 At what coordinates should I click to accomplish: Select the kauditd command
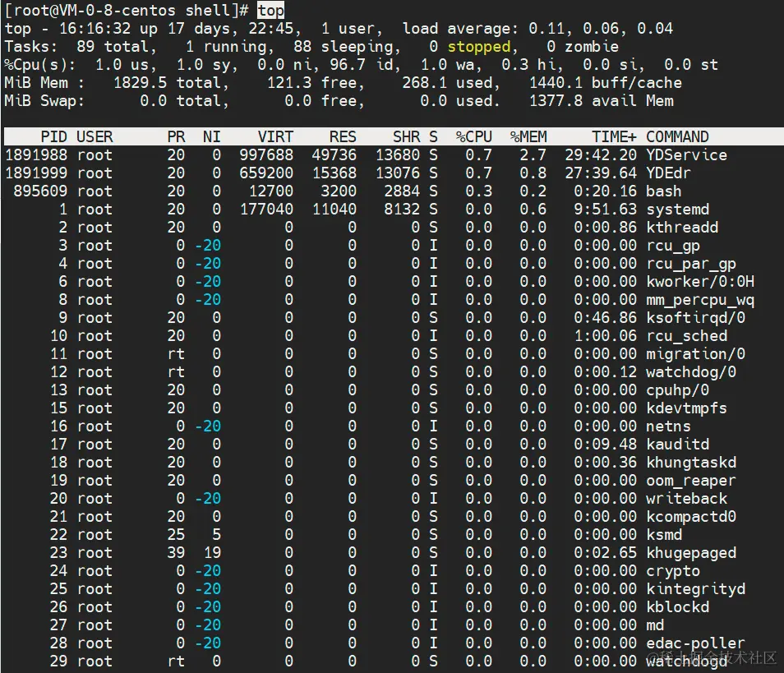pos(677,444)
